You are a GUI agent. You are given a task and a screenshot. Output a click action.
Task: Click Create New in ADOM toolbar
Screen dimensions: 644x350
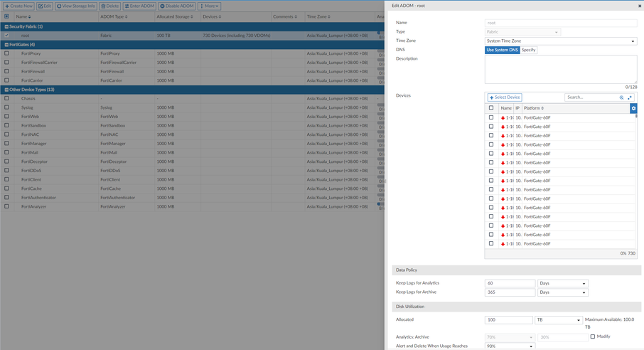click(18, 6)
